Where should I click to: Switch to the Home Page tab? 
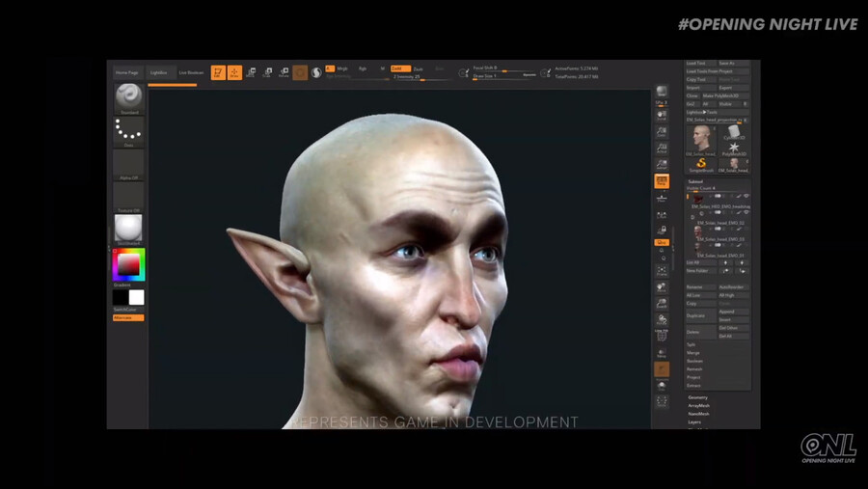tap(127, 72)
